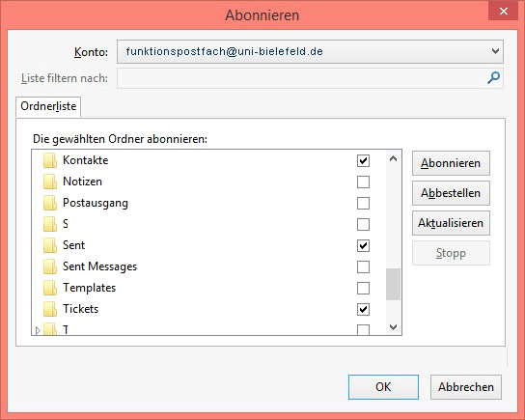Check the Notizen subscription checkbox

pyautogui.click(x=363, y=182)
